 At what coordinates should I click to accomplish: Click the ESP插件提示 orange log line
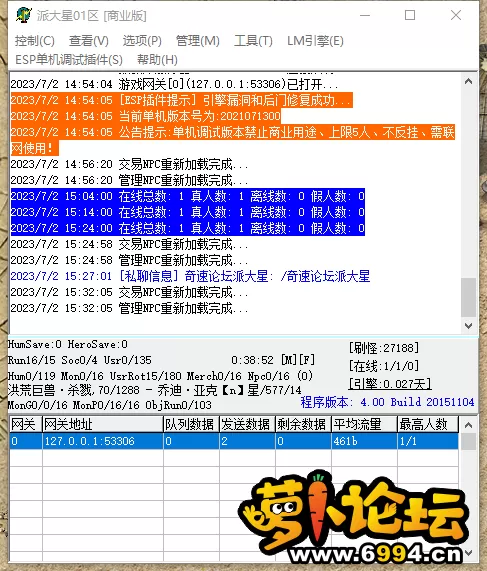point(181,100)
